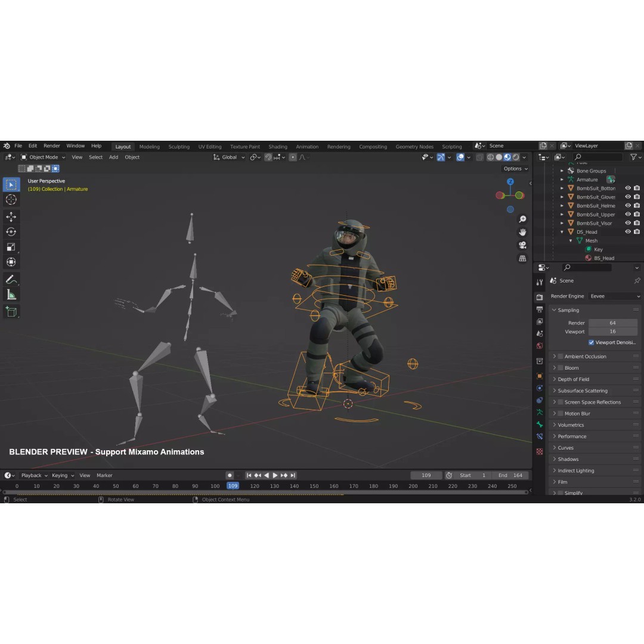Switch perspective/orthographic with the grid icon
Screen dimensions: 644x644
(522, 258)
